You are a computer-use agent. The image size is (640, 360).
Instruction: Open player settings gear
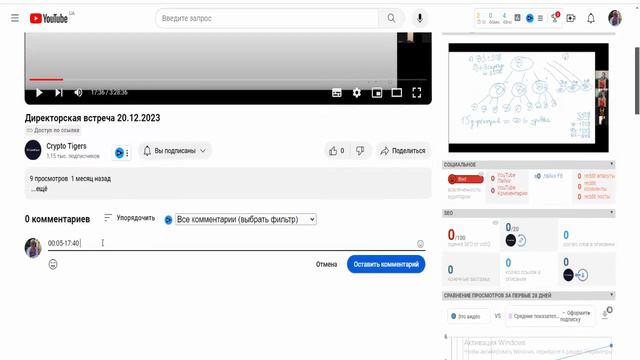(x=357, y=93)
